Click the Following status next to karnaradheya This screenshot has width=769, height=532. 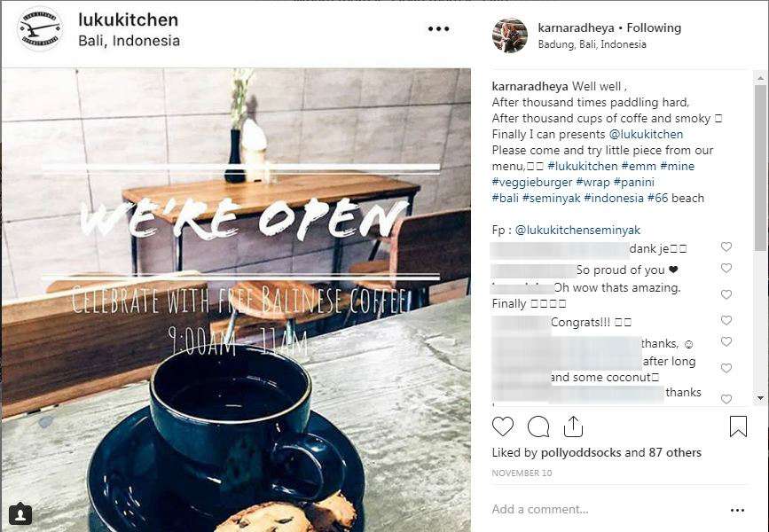pyautogui.click(x=654, y=28)
